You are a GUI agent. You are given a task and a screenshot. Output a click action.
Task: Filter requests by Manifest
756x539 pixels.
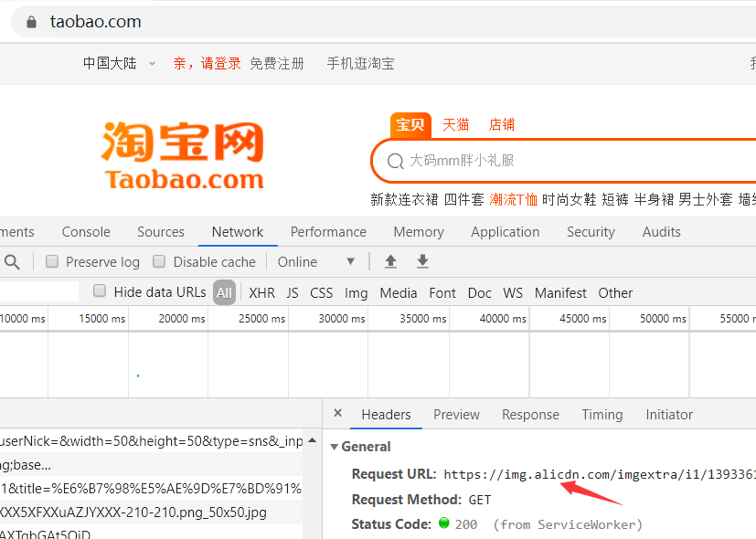point(560,293)
